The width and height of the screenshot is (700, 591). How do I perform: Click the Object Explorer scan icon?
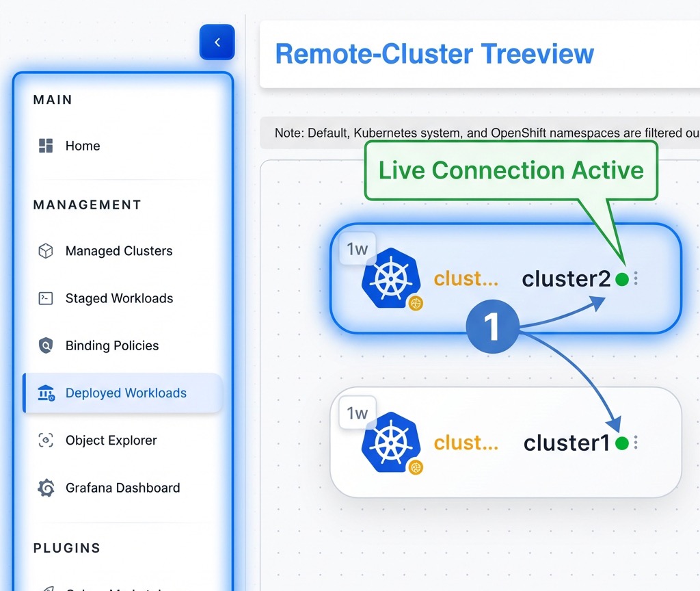point(46,441)
